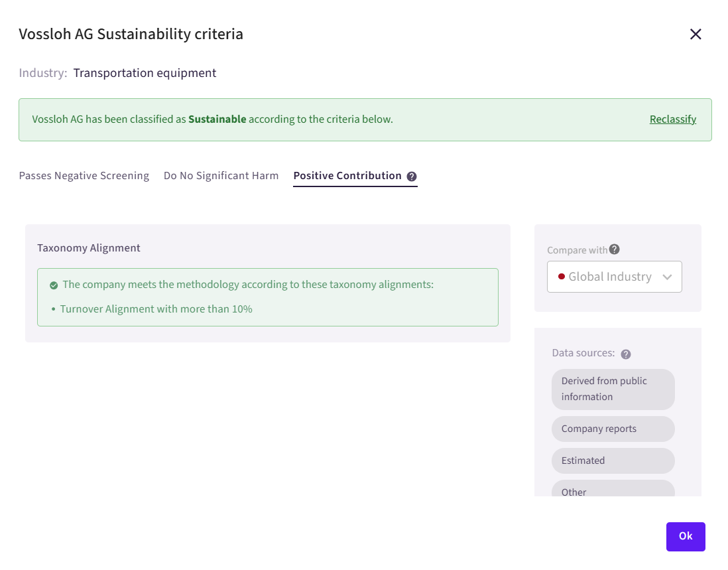Confirm with the Ok button
This screenshot has height=570, width=728.
686,537
